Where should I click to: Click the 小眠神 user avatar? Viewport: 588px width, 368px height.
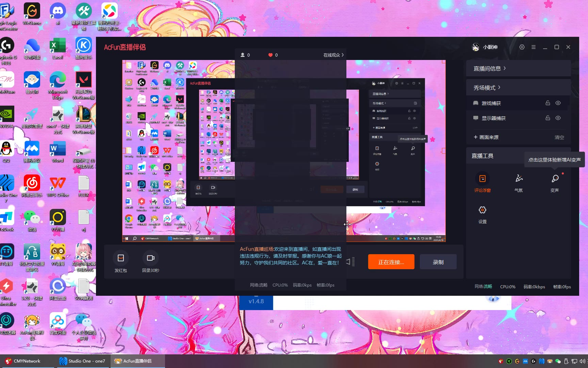[476, 47]
